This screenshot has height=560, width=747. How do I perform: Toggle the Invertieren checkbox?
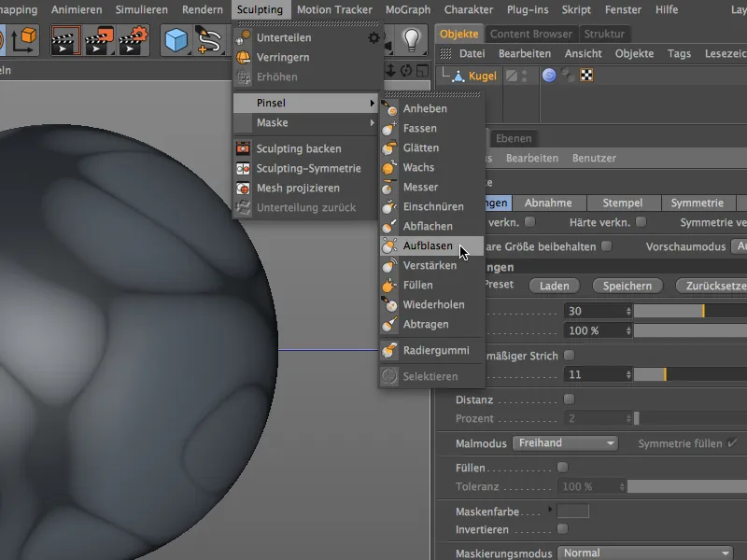pyautogui.click(x=562, y=528)
